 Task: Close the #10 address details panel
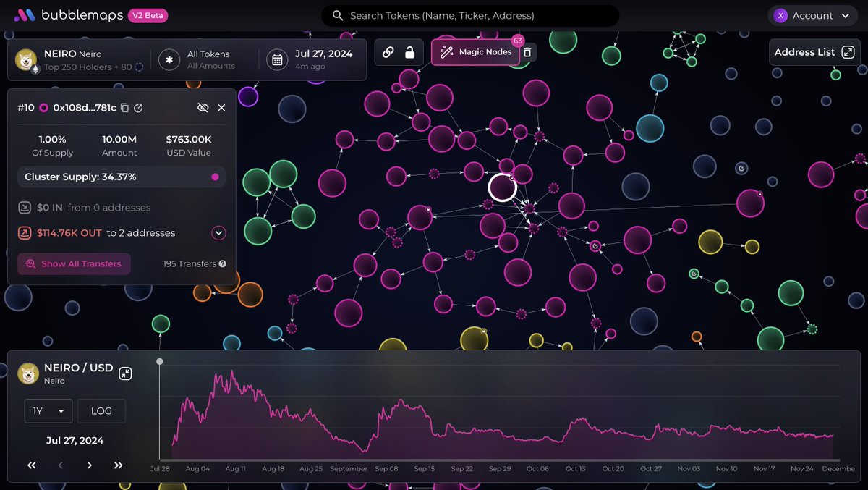point(221,107)
